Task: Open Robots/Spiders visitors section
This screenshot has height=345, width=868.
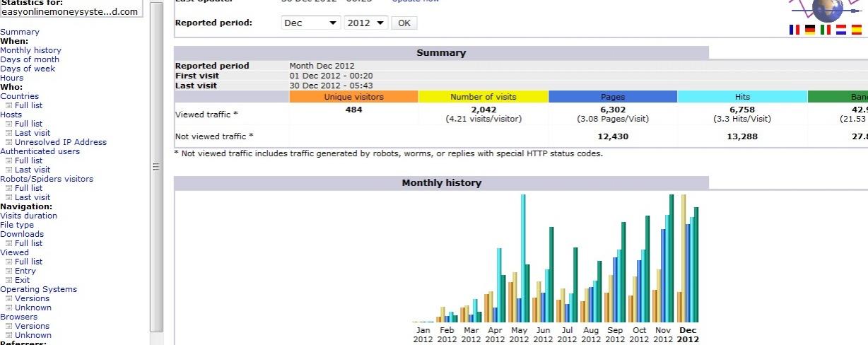Action: tap(47, 179)
